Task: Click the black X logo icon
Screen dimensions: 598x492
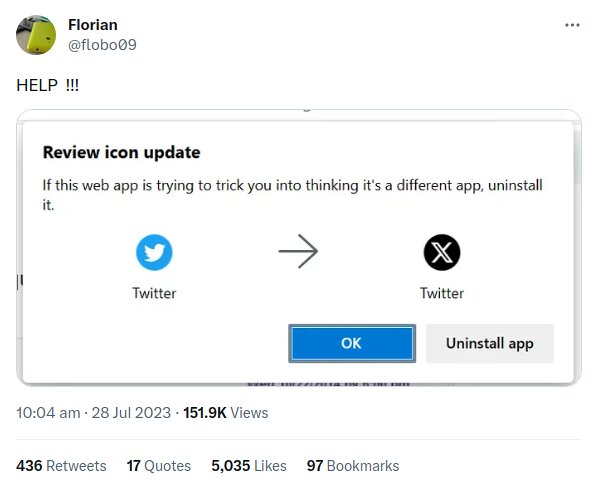Action: (x=442, y=252)
